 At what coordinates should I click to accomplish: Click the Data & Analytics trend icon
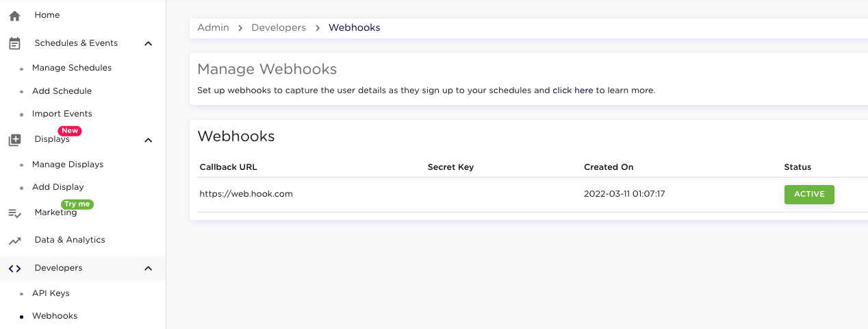(14, 241)
